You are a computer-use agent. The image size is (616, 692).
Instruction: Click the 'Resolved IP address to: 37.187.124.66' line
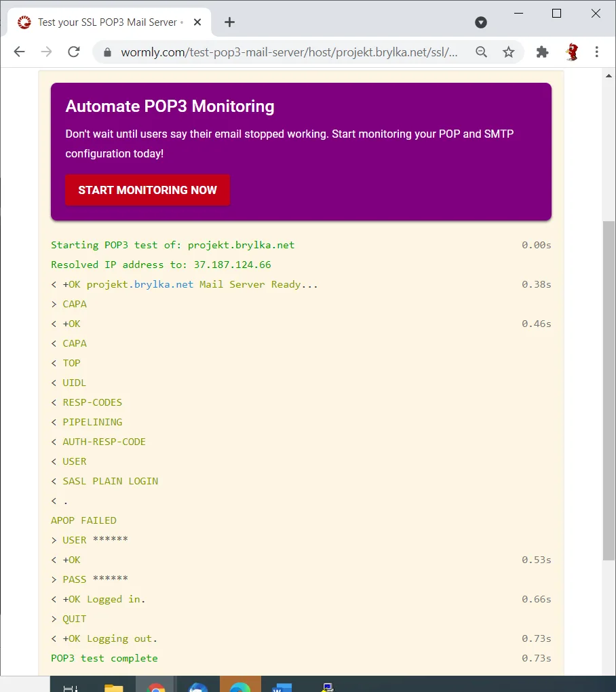pos(161,265)
